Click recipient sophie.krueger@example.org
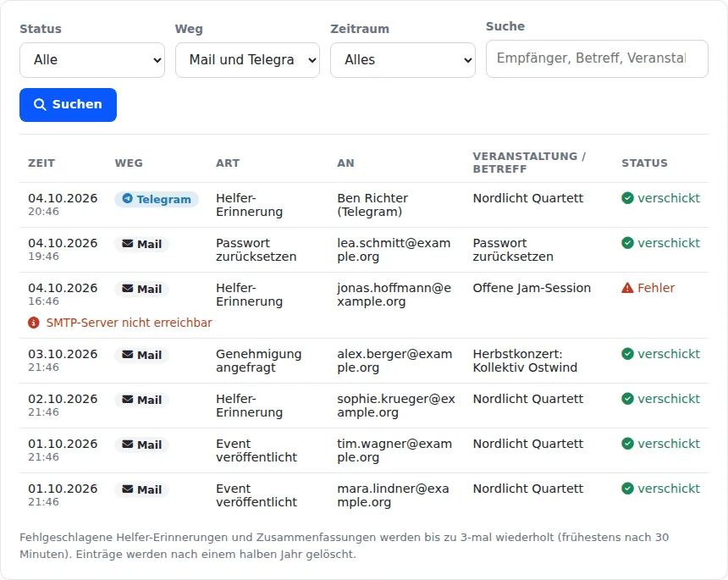 396,406
